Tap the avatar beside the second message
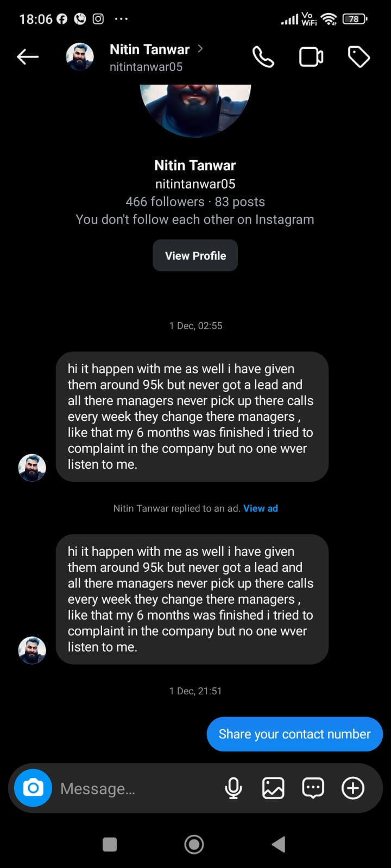Viewport: 391px width, 868px height. tap(32, 650)
